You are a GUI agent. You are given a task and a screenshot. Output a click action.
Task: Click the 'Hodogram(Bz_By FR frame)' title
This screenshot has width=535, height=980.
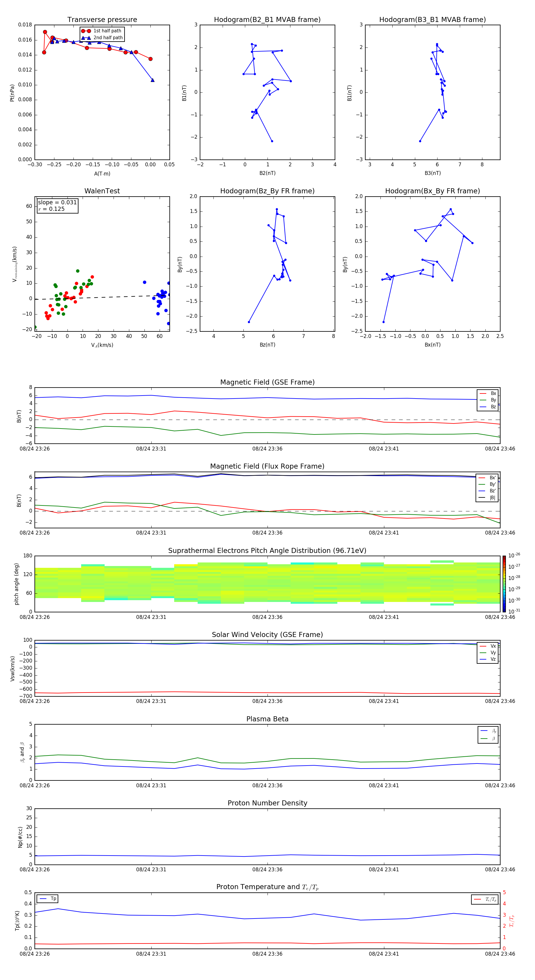tap(267, 191)
